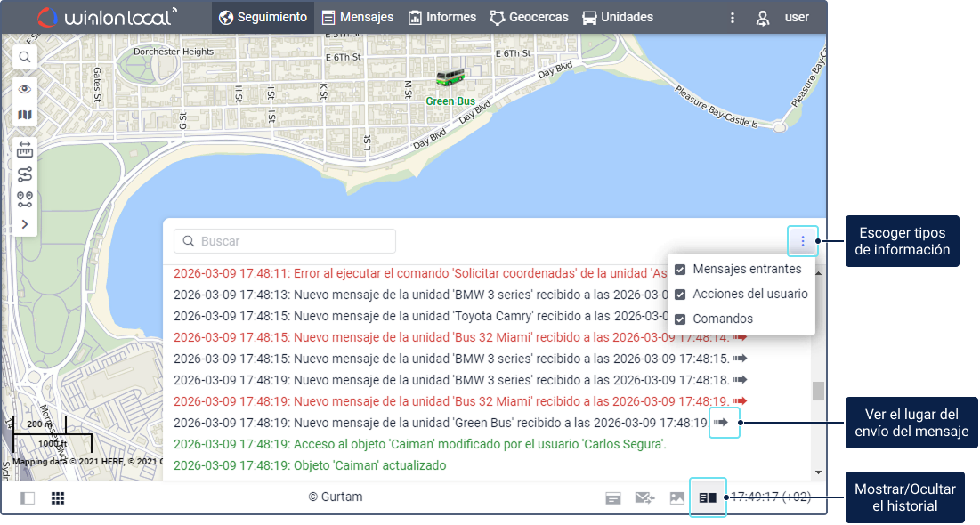Select the distance measuring ruler tool
The image size is (980, 525).
click(25, 149)
